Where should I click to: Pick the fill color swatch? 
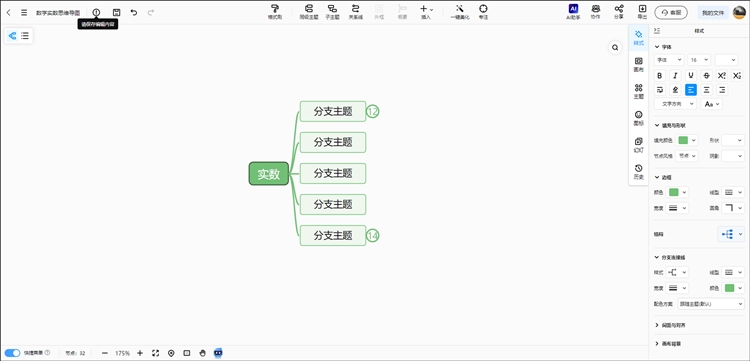[x=684, y=141]
